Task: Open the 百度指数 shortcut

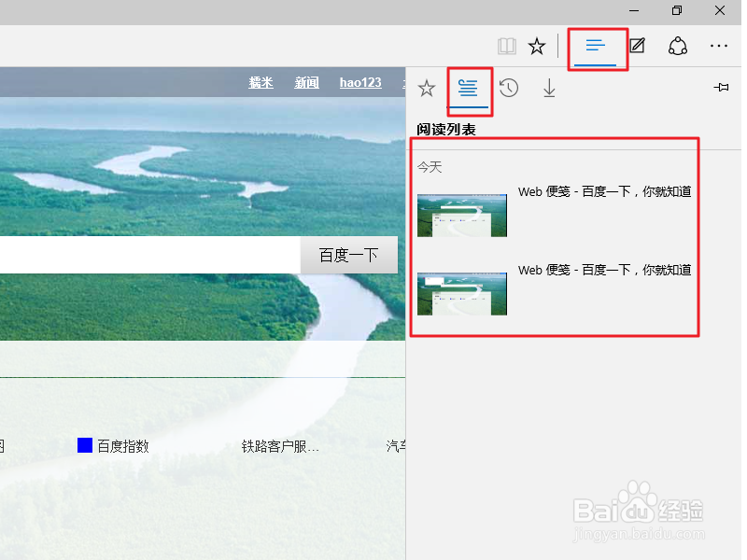Action: 113,446
